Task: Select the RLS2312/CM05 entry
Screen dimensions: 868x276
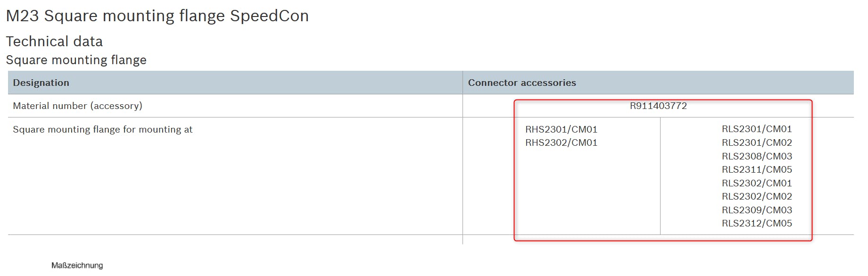Action: 757,223
